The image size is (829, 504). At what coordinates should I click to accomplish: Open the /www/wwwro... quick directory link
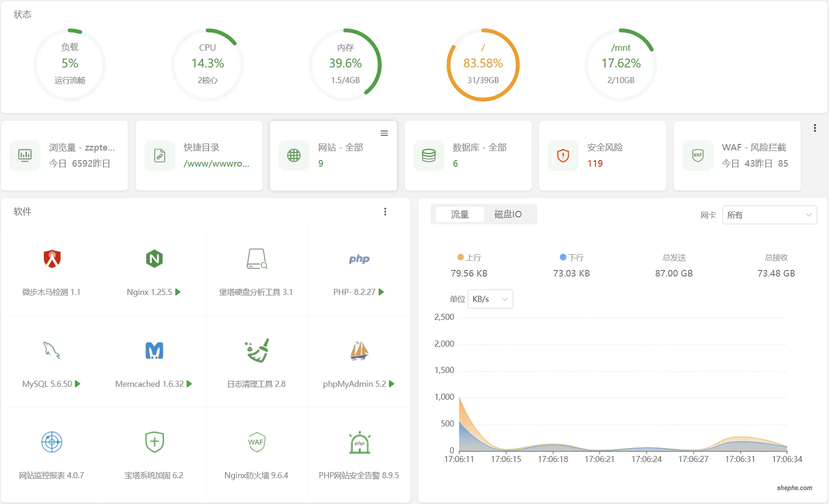pyautogui.click(x=216, y=164)
